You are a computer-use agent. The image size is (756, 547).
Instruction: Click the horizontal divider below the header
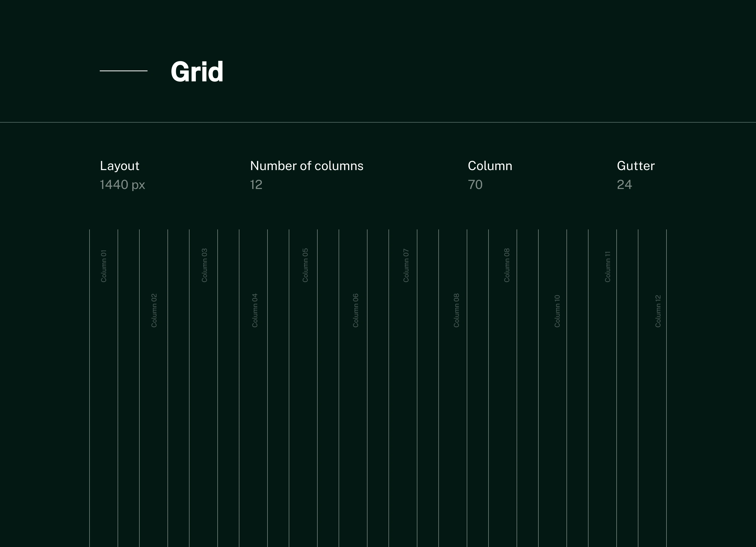pos(378,122)
